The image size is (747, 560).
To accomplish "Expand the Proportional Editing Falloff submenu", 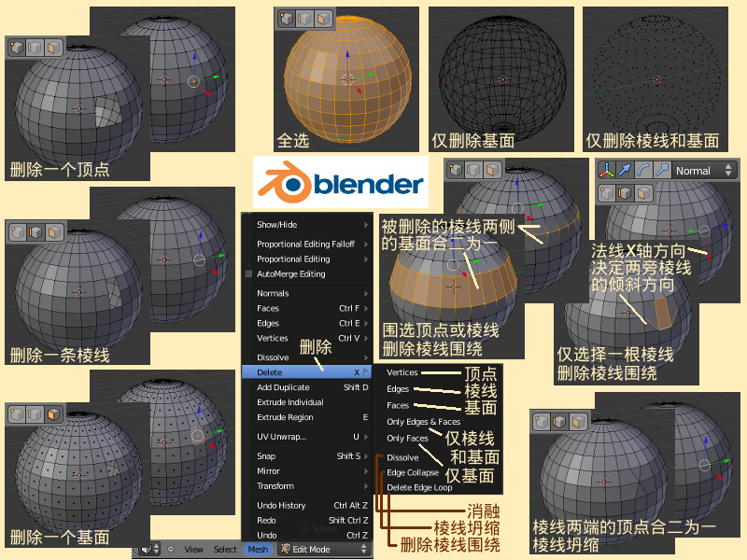I will pyautogui.click(x=307, y=244).
